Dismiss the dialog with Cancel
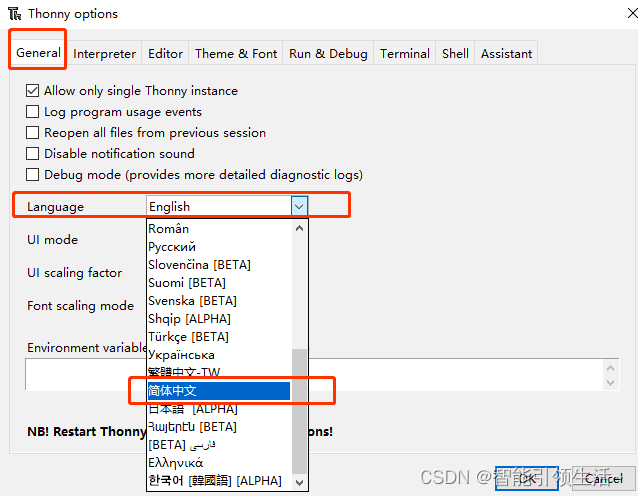Viewport: 638px width, 496px height. tap(604, 479)
